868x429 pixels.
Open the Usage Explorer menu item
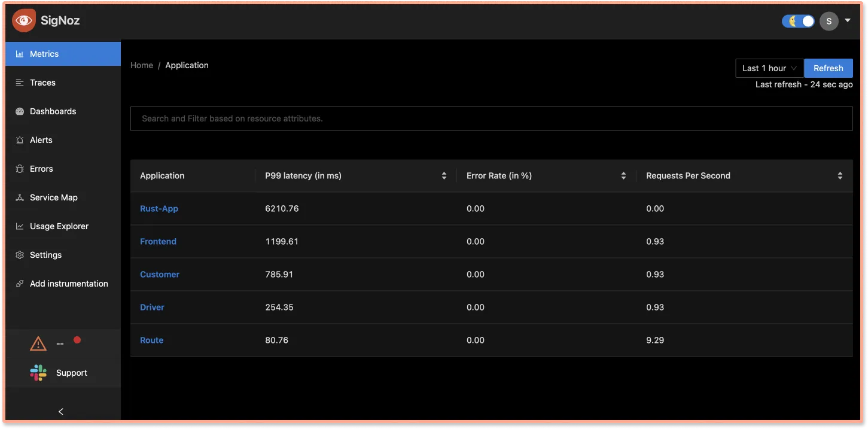click(63, 226)
